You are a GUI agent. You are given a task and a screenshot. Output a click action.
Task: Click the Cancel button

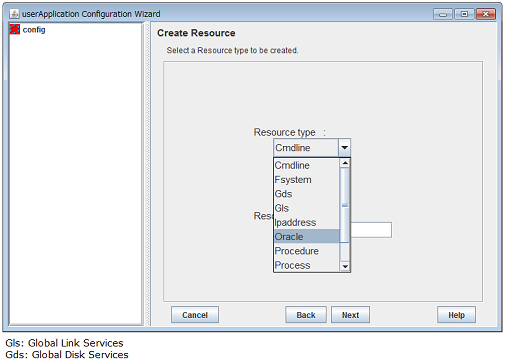195,315
